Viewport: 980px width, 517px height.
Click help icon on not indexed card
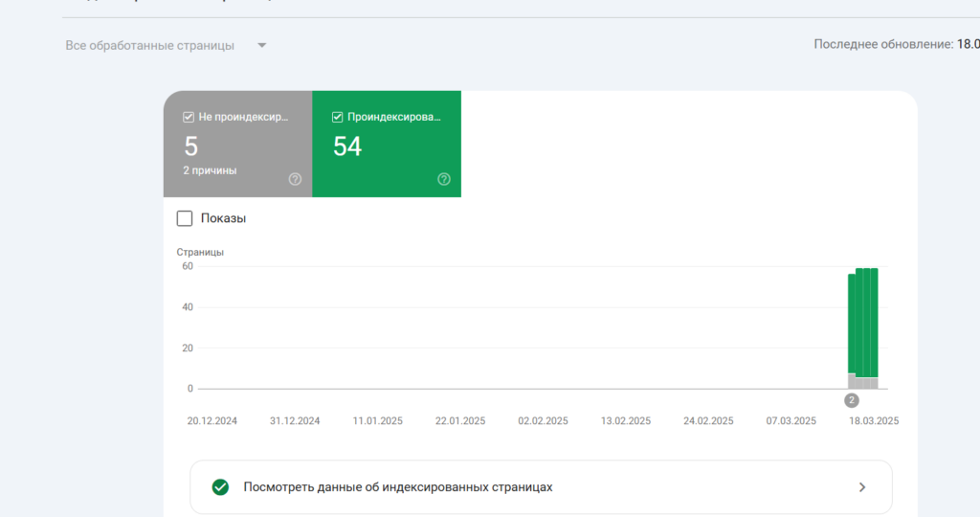click(x=295, y=179)
